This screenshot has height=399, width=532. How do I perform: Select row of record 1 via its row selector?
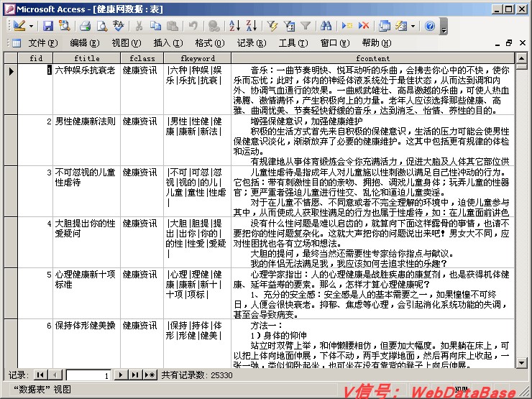point(11,89)
